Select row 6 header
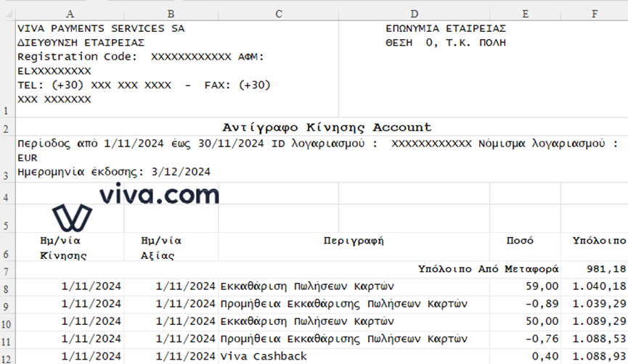This screenshot has width=628, height=364. [x=7, y=247]
